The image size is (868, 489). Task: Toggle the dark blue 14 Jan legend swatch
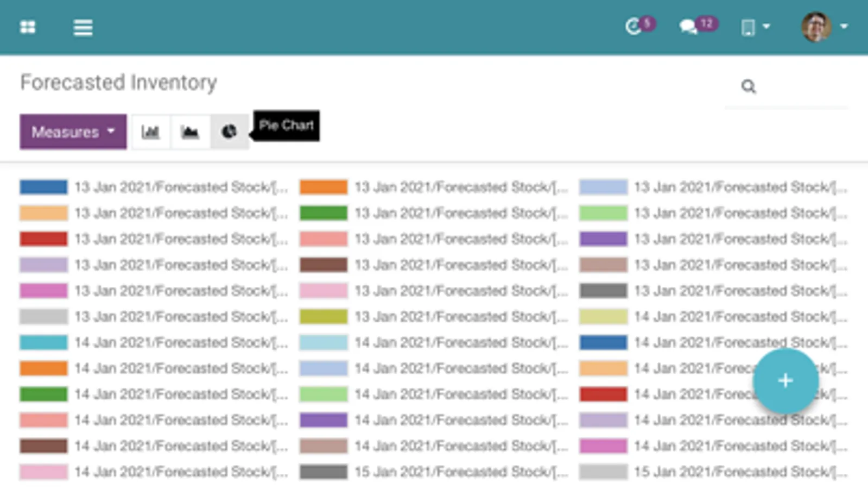click(x=603, y=342)
